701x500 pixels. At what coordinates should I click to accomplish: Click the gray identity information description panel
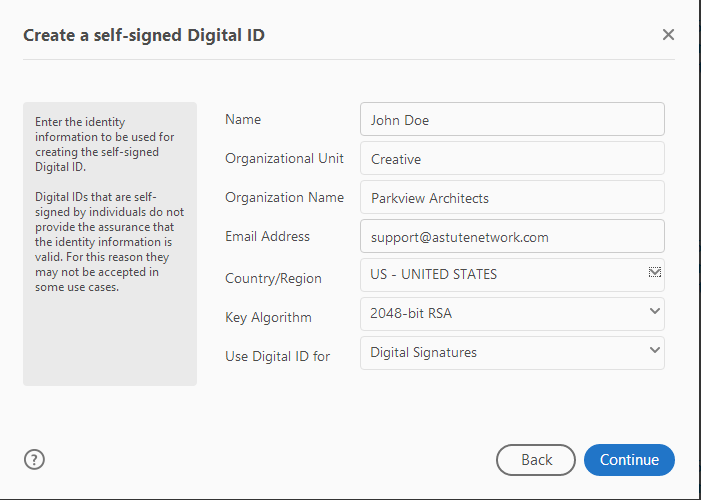[x=110, y=243]
